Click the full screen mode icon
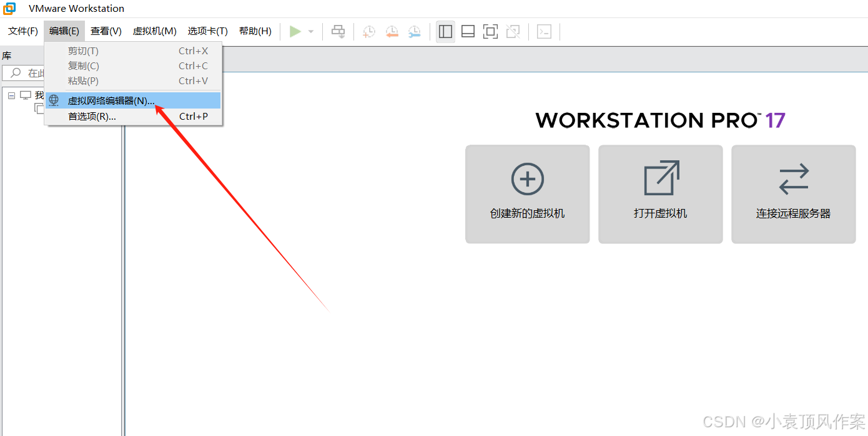 (x=490, y=31)
